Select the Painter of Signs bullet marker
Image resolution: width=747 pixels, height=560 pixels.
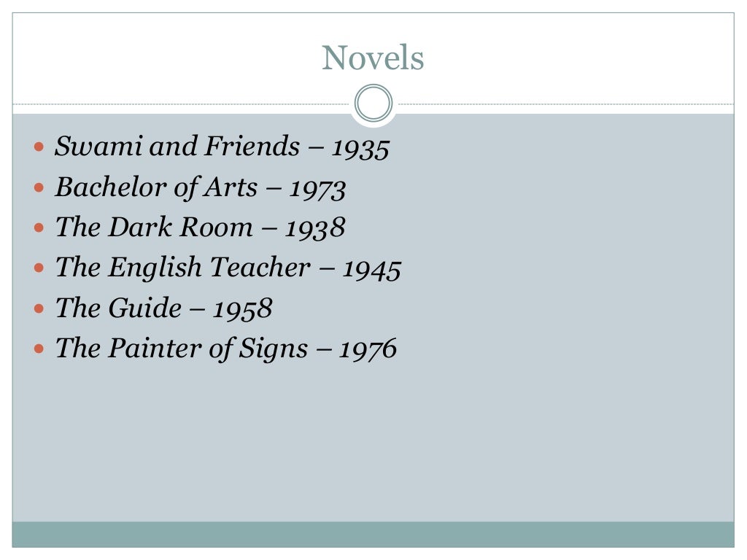[39, 349]
